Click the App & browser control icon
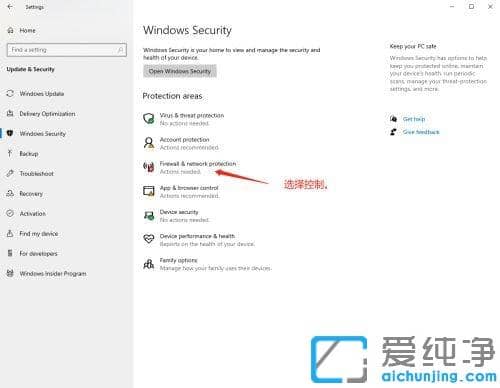 pos(149,191)
